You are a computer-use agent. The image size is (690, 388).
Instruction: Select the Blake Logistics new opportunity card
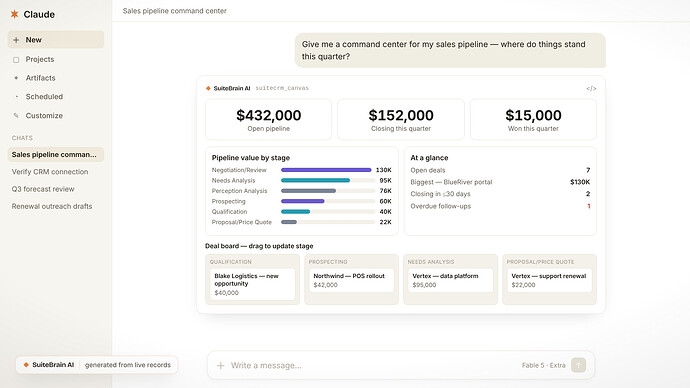[253, 284]
